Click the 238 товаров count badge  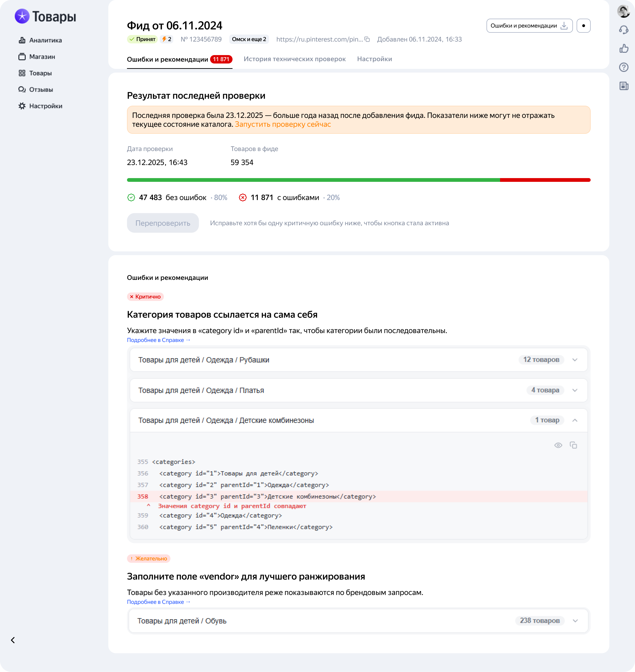(540, 620)
